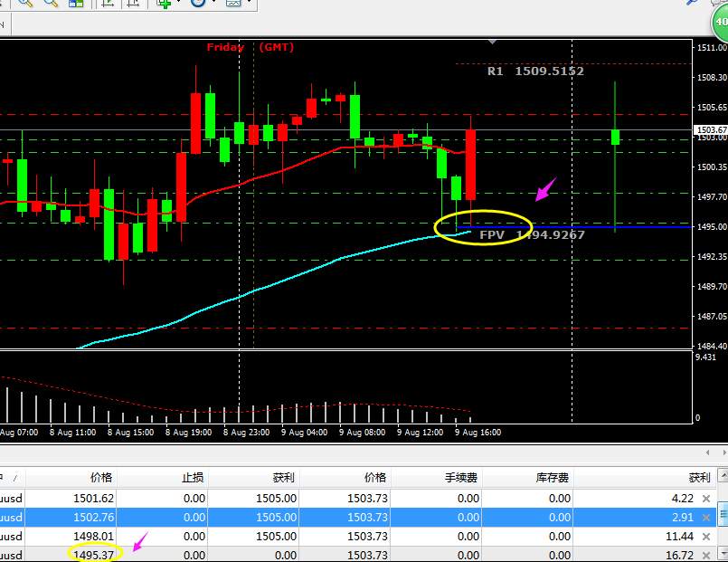The width and height of the screenshot is (728, 562).
Task: Click the 9 Aug 04:00 time axis label
Action: tap(304, 433)
